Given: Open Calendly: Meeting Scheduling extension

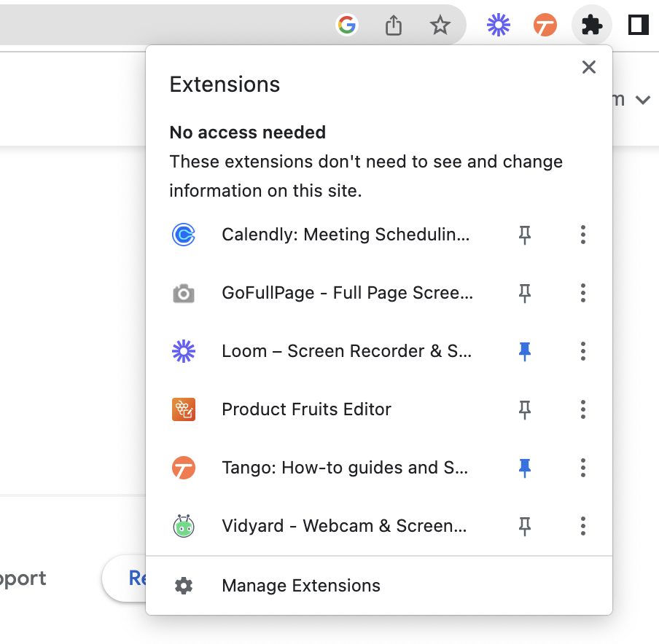Looking at the screenshot, I should 346,235.
